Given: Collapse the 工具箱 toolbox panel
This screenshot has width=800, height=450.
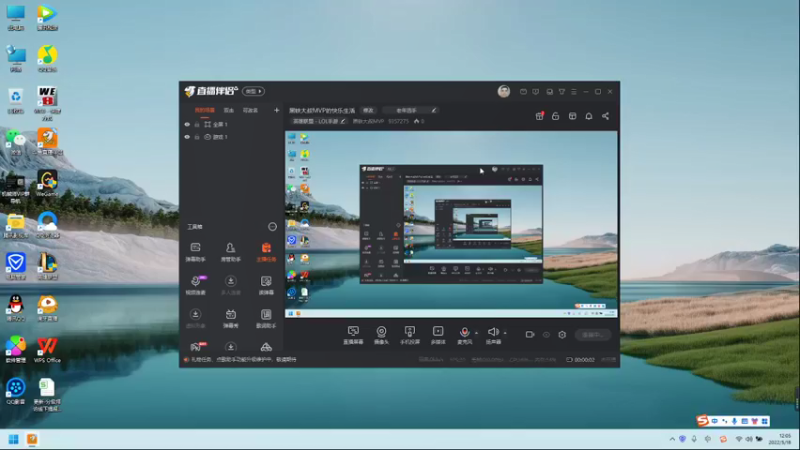Looking at the screenshot, I should coord(272,227).
